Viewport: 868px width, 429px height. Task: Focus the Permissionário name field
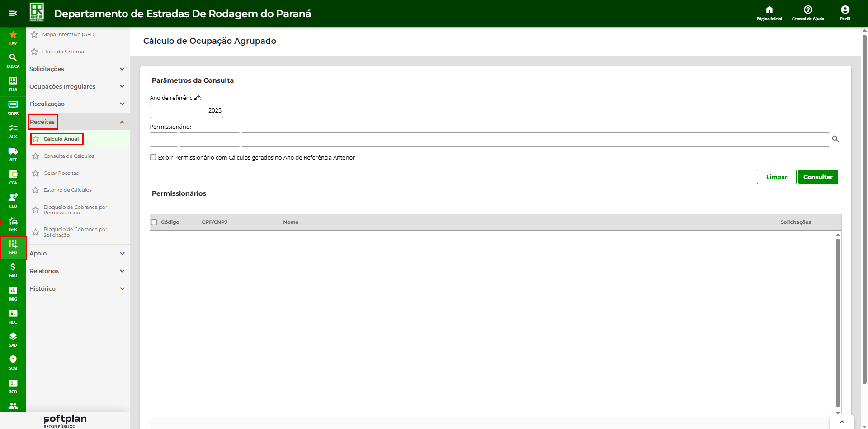pos(535,140)
